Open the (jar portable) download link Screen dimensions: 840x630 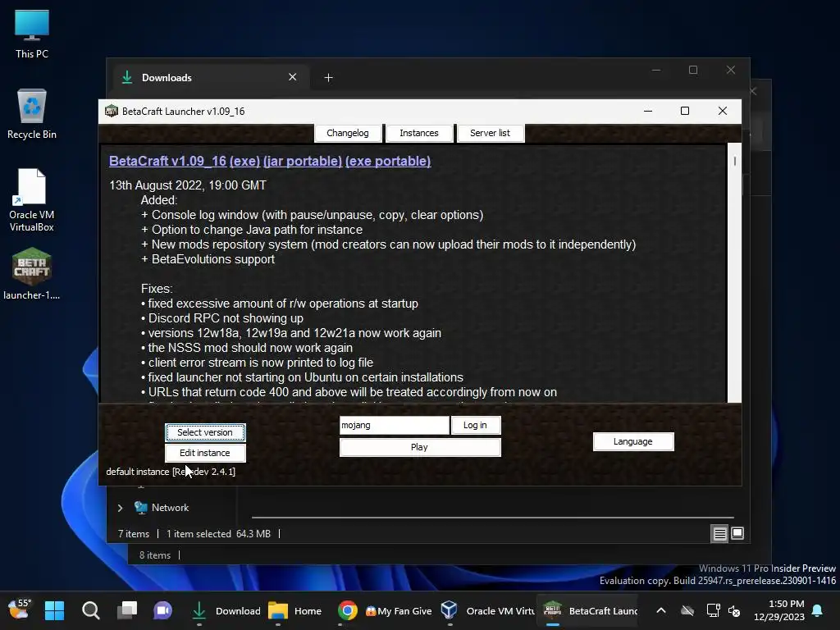click(303, 162)
